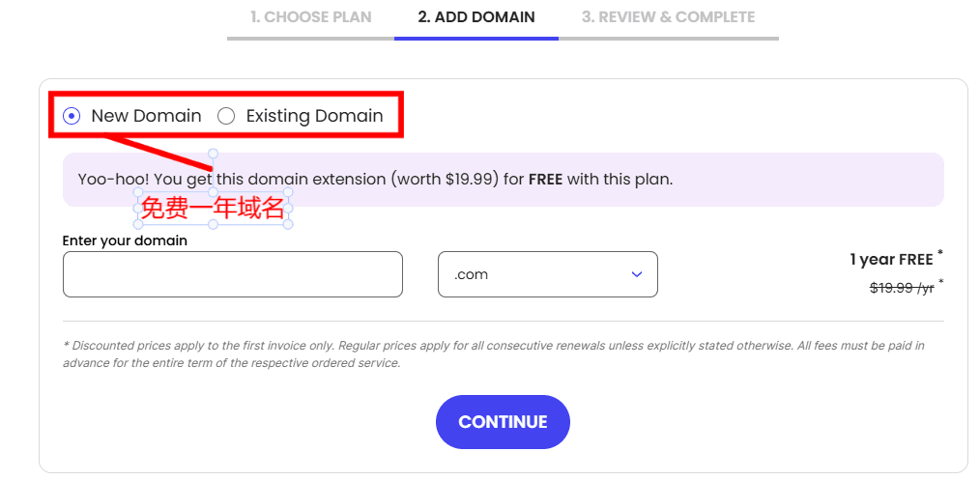Screen dimensions: 980x480
Task: Select the Add Domain step tab
Action: click(x=476, y=17)
